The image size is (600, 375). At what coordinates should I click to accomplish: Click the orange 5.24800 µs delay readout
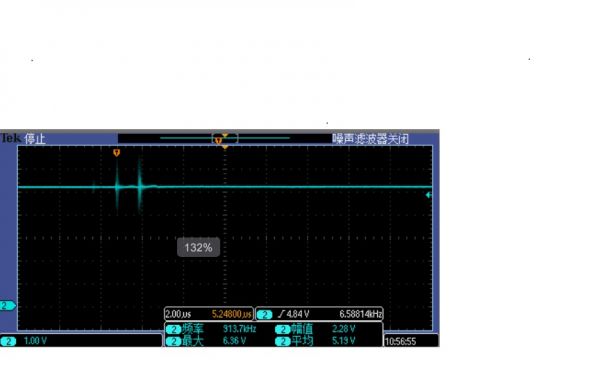click(232, 315)
